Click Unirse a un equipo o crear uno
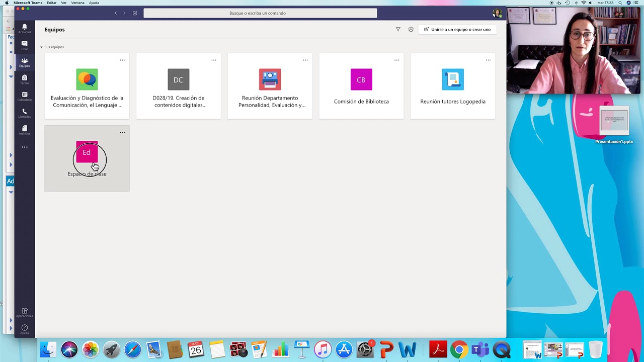Screen dimensions: 644x362 tap(457, 30)
